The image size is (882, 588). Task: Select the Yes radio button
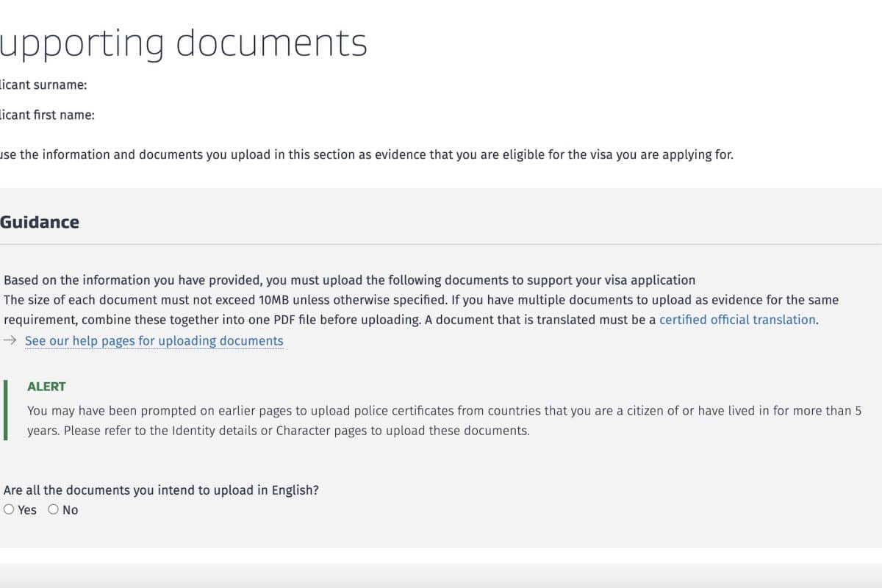9,509
